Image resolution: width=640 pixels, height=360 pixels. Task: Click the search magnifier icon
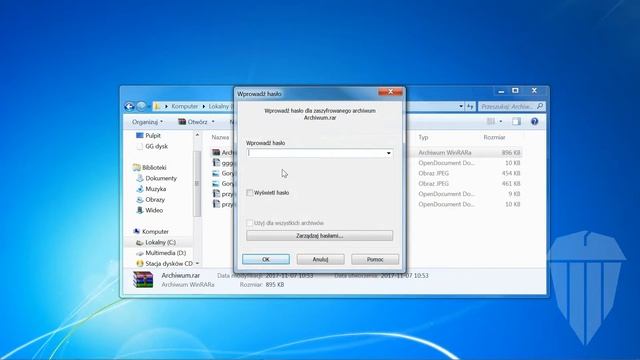coord(540,106)
